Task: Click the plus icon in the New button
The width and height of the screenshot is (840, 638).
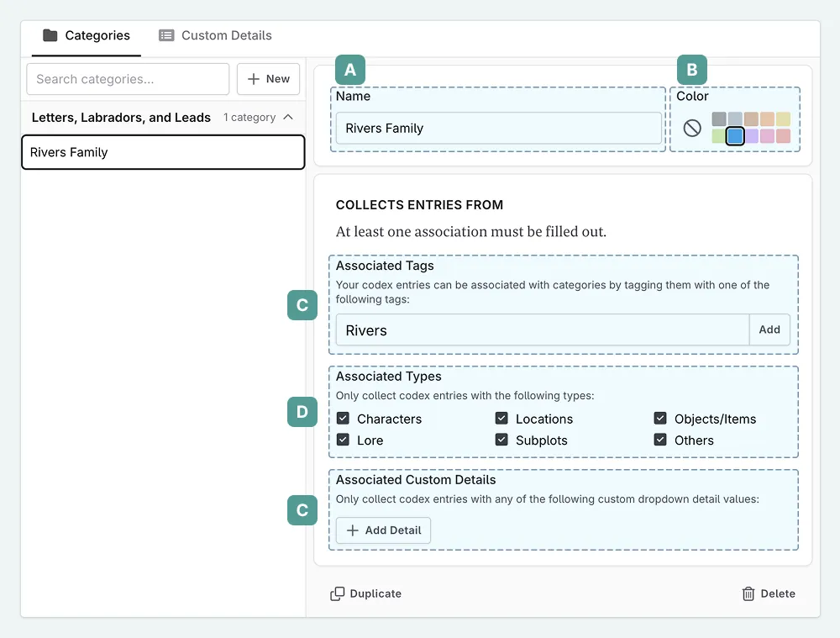Action: pos(254,79)
